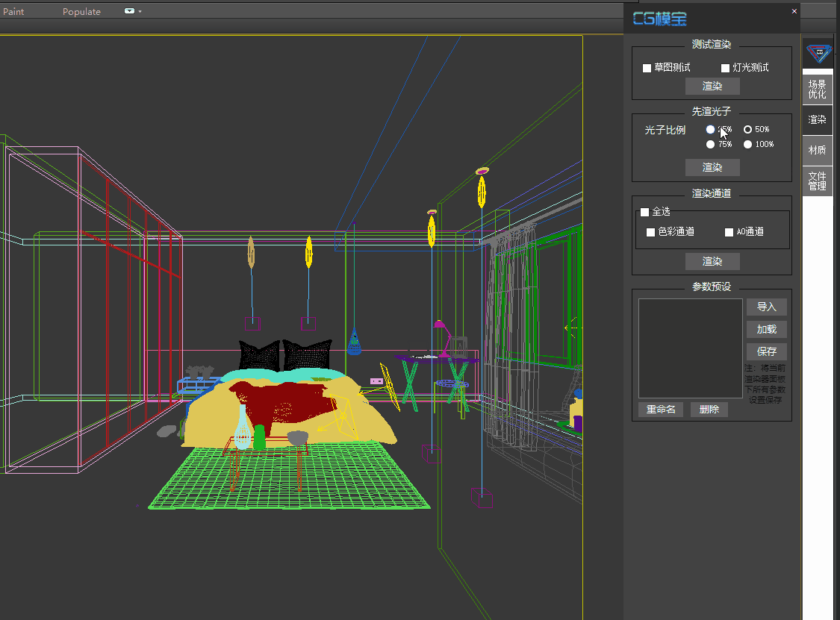Screen dimensions: 840x620
Task: Tick the 色彩通道 checkbox
Action: coord(651,232)
